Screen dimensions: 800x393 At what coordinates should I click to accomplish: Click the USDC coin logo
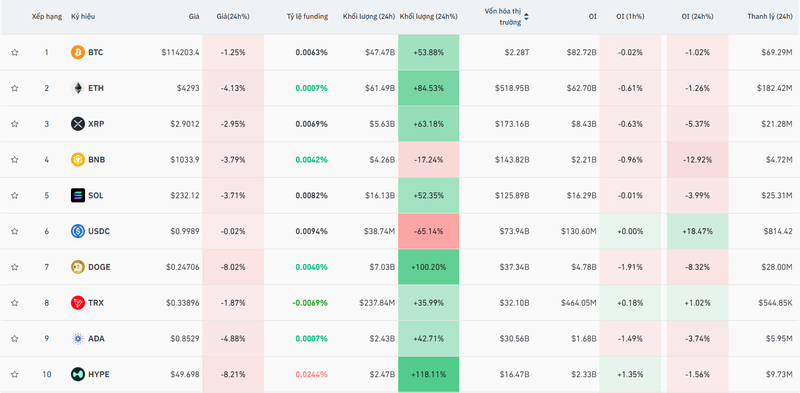pyautogui.click(x=78, y=231)
